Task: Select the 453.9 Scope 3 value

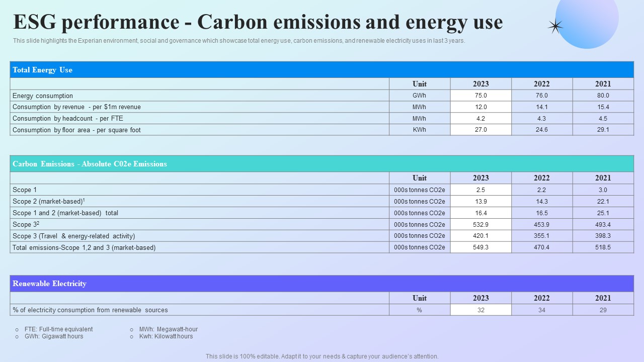Action: 542,224
